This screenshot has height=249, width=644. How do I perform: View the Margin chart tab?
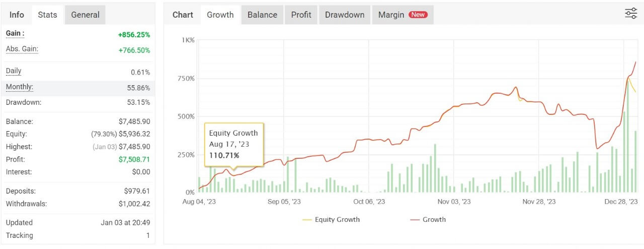click(391, 15)
